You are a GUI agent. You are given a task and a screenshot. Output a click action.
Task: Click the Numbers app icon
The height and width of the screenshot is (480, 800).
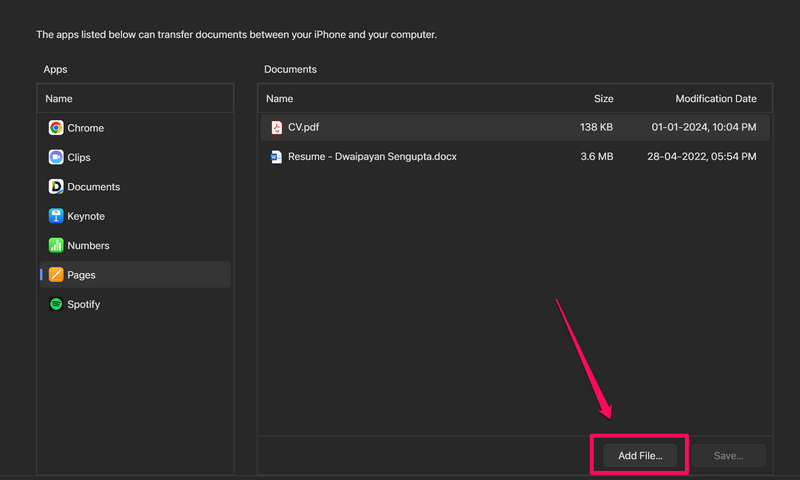coord(56,245)
